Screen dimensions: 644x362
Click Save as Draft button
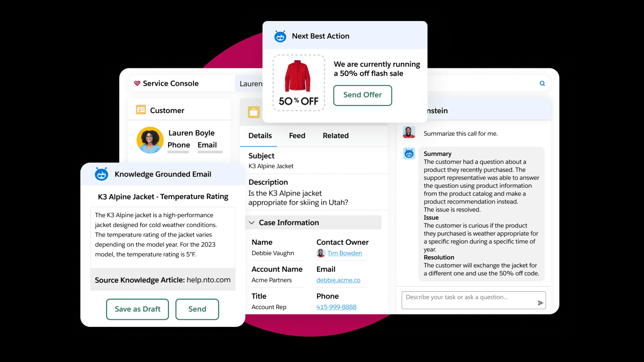tap(138, 309)
